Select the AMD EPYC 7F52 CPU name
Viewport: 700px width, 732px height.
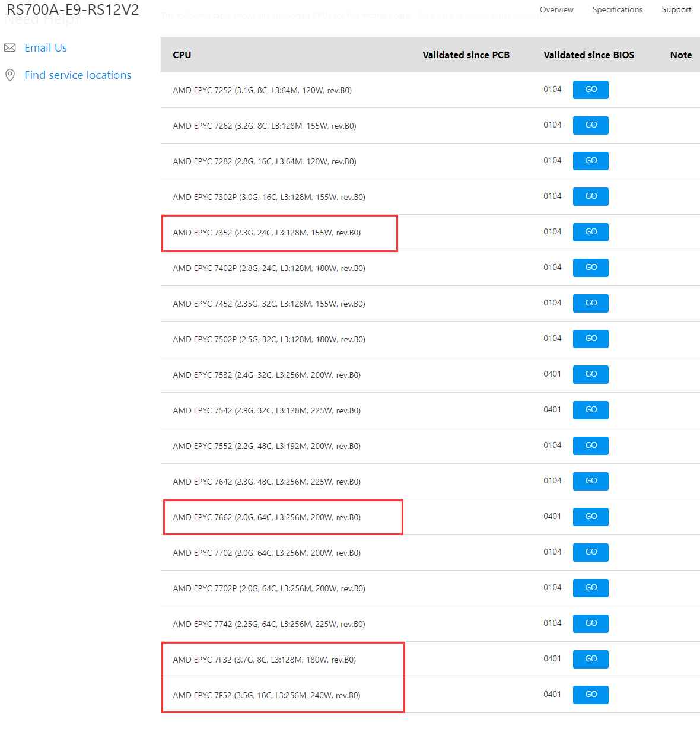pyautogui.click(x=266, y=695)
